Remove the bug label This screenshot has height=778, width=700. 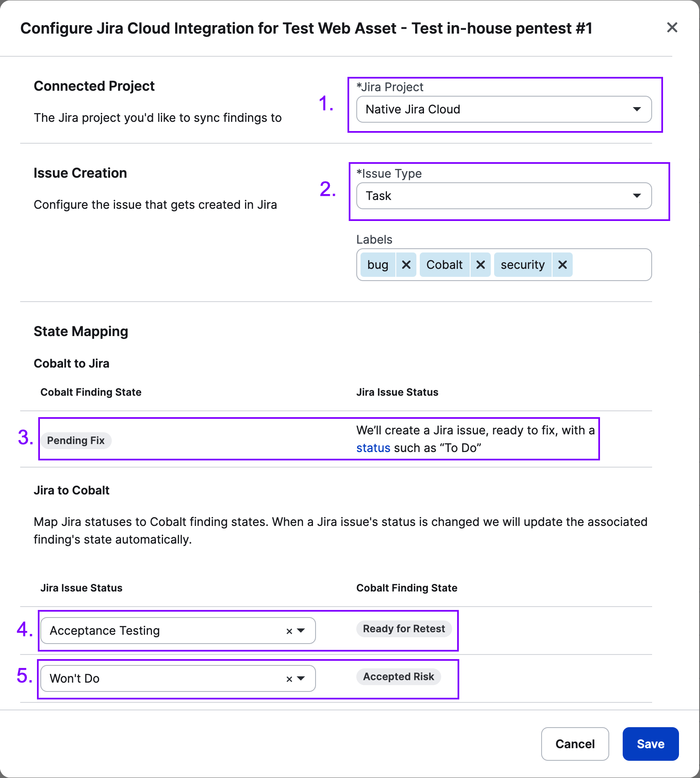coord(406,265)
